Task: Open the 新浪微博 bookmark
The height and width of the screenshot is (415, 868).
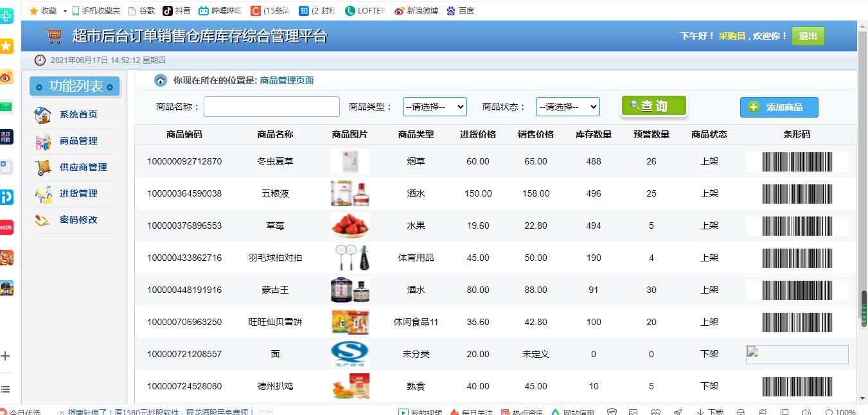Action: pos(416,11)
